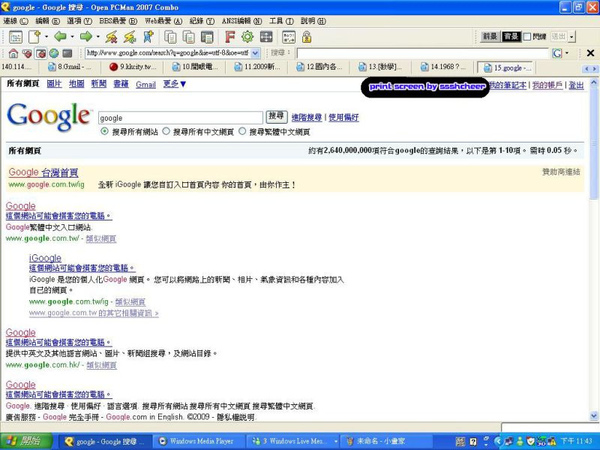This screenshot has height=450, width=600.
Task: Toggle the foreground color button
Action: (490, 37)
